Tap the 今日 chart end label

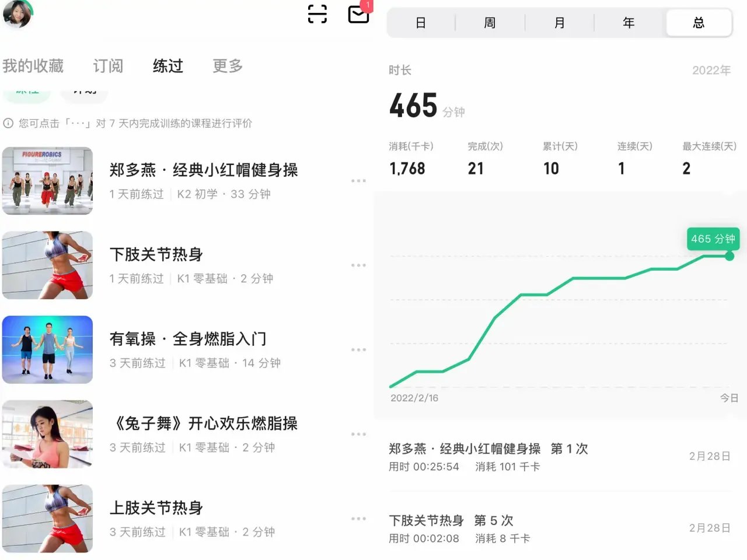[729, 398]
